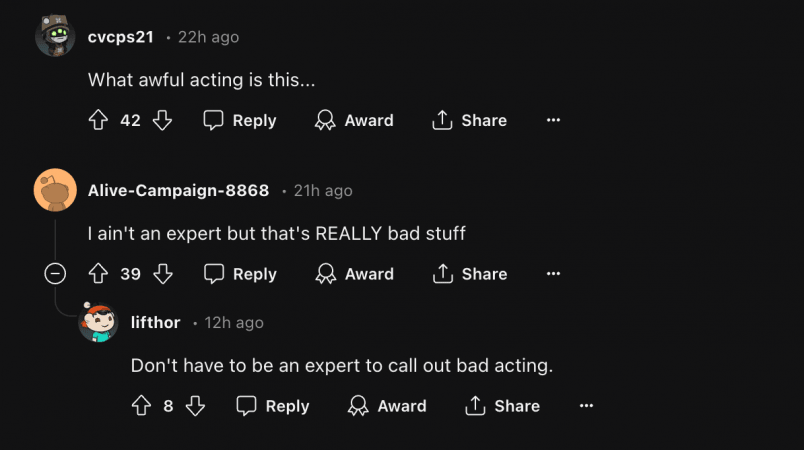View Alive-Campaign-8868's orange avatar
The width and height of the screenshot is (804, 450).
[55, 190]
